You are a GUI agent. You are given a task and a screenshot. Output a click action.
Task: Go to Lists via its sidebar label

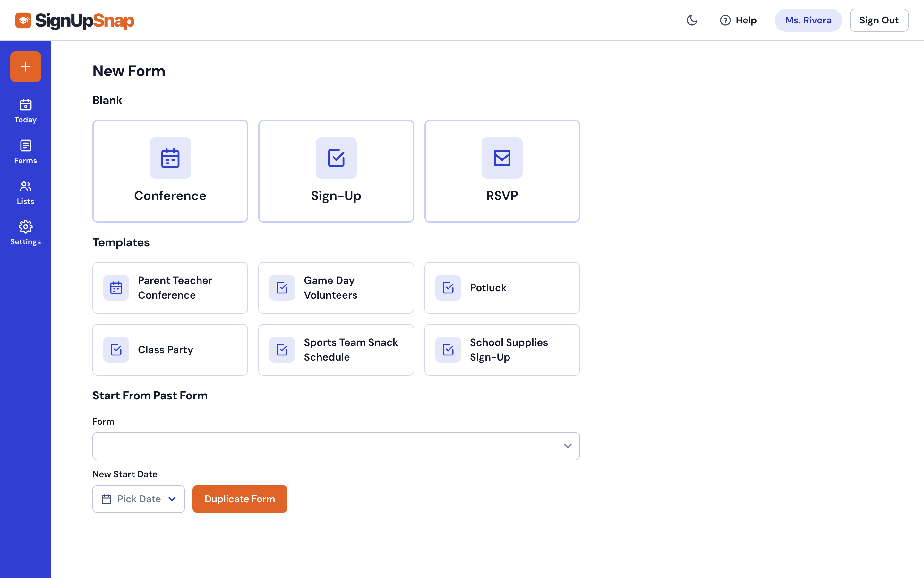point(26,201)
